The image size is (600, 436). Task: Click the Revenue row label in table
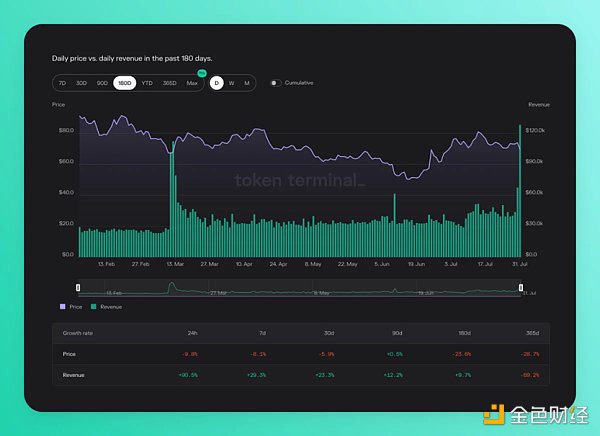point(73,375)
